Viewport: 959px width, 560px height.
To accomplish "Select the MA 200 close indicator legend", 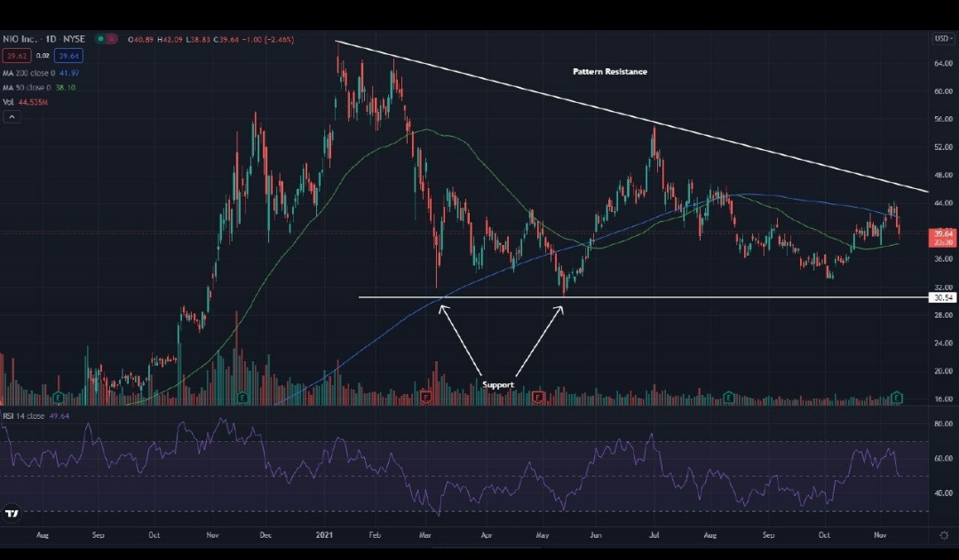I will [x=41, y=73].
